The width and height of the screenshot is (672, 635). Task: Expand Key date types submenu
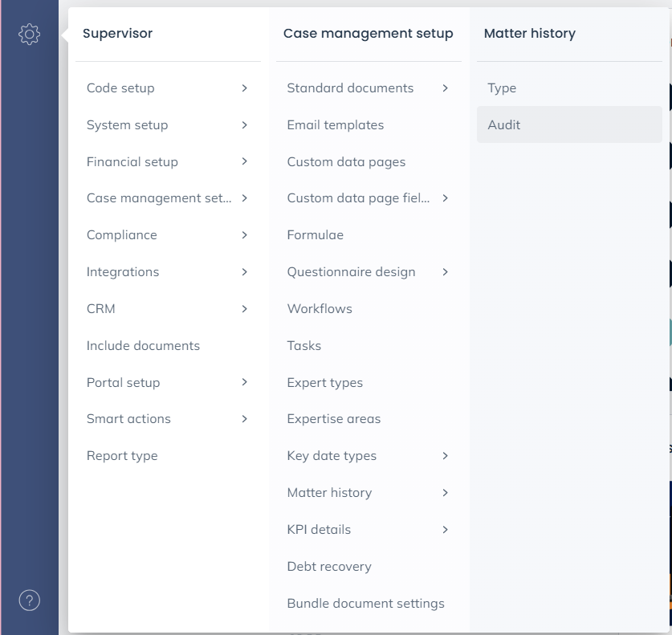pyautogui.click(x=368, y=456)
